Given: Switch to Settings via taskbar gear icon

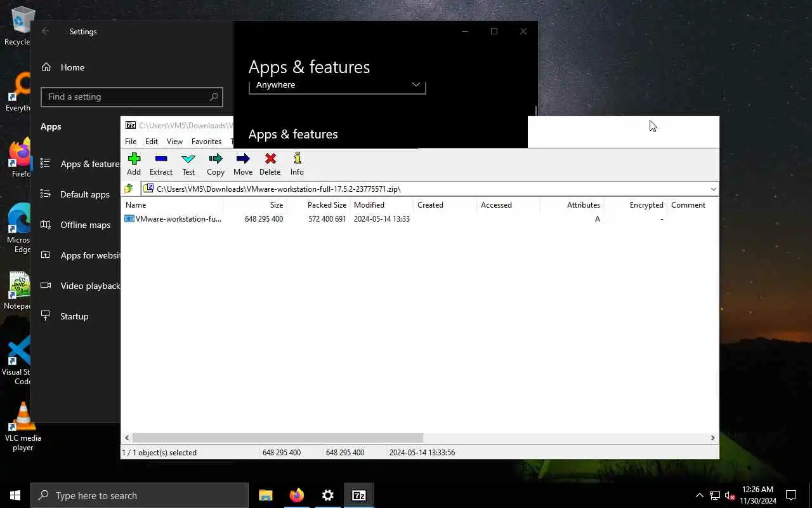Looking at the screenshot, I should pyautogui.click(x=327, y=495).
